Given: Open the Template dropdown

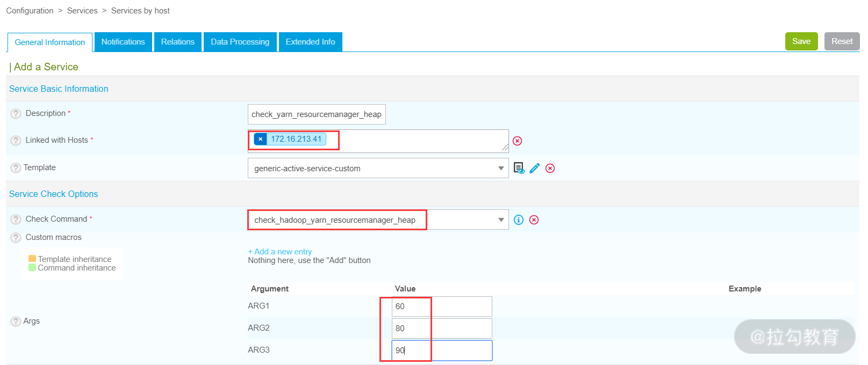Looking at the screenshot, I should tap(378, 168).
